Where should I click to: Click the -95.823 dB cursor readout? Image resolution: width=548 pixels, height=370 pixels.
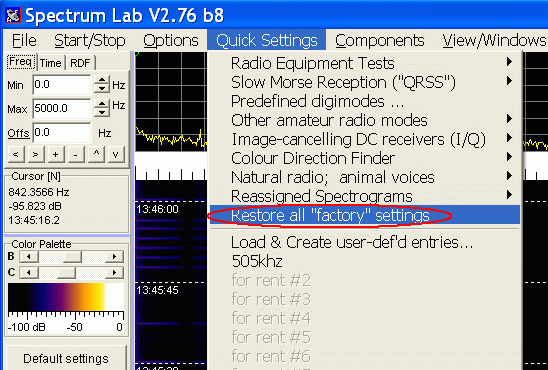pos(35,206)
